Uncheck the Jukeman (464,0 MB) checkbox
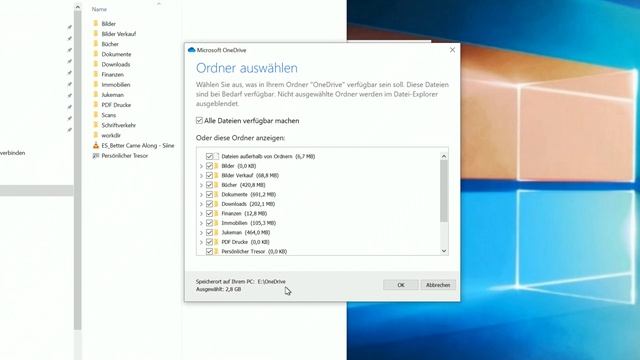The image size is (640, 360). 209,232
